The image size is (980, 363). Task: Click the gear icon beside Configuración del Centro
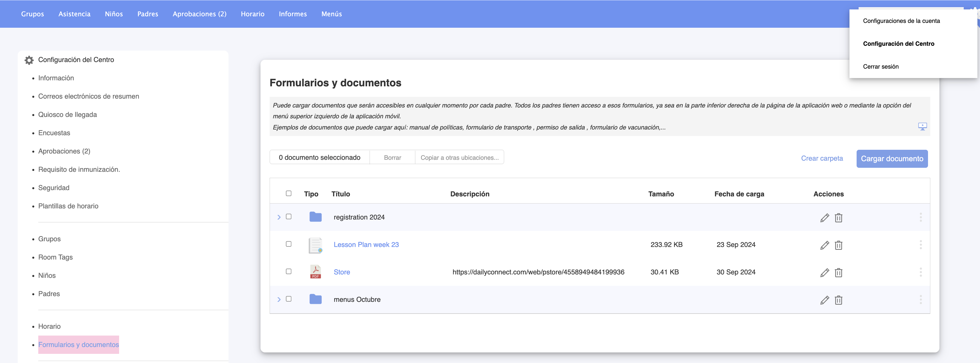(29, 60)
